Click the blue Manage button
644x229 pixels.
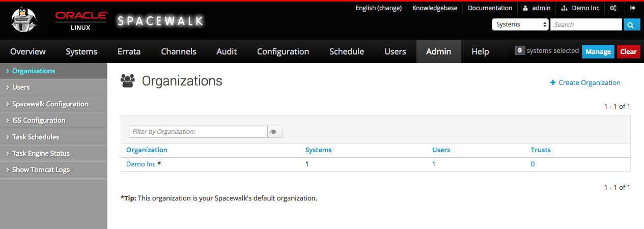[x=598, y=51]
